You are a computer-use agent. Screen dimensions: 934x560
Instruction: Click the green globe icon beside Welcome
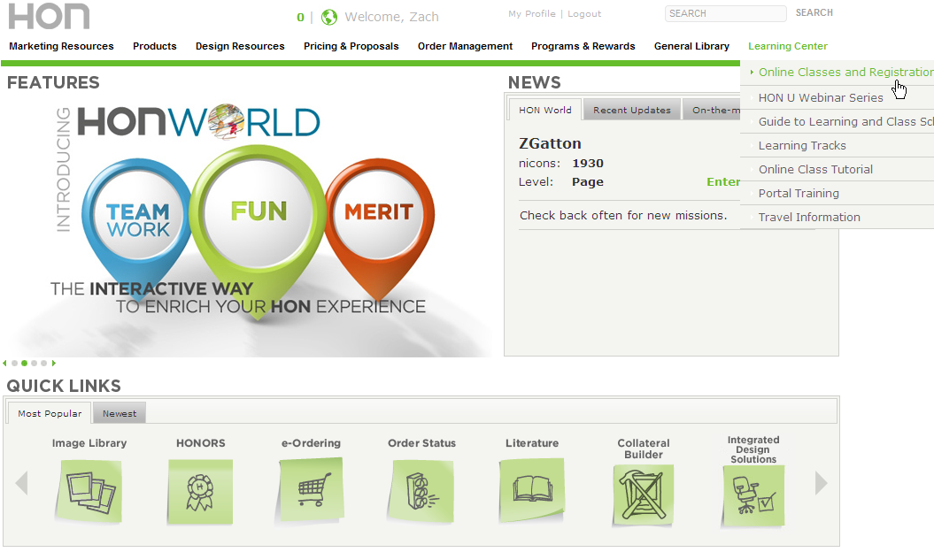[x=328, y=18]
